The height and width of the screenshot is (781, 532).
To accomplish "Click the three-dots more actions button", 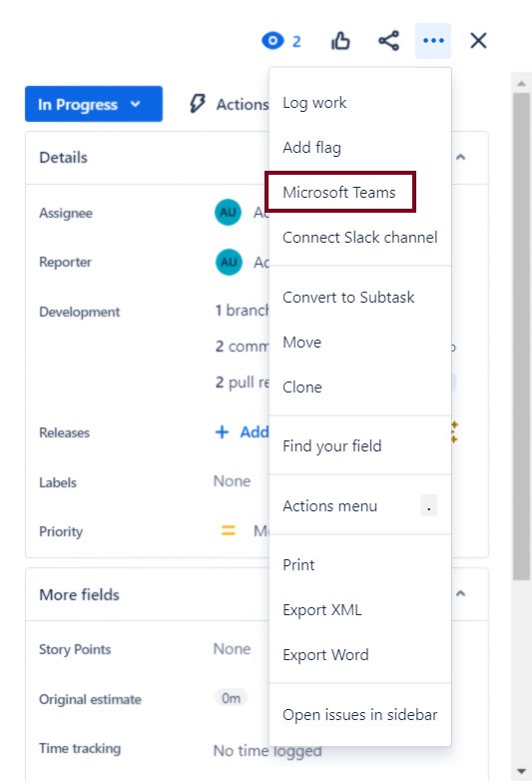I will [433, 40].
